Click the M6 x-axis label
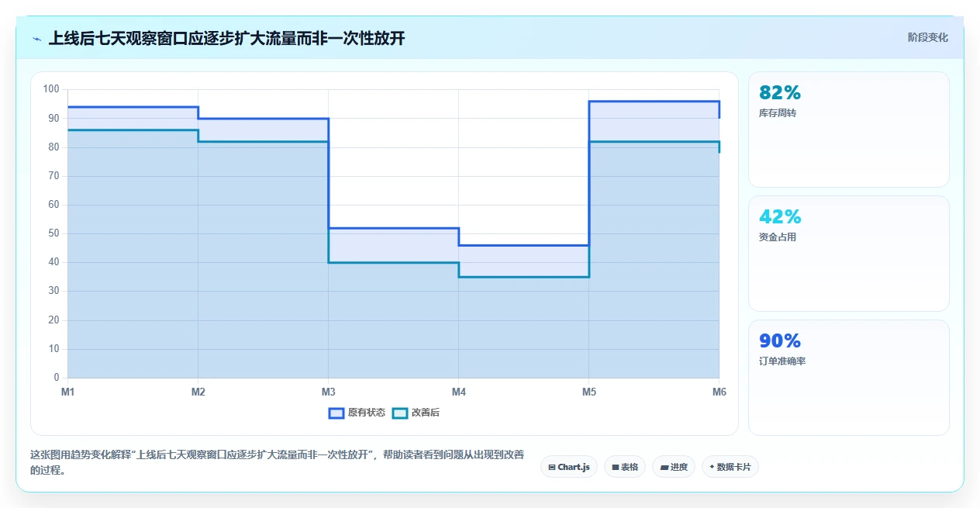 coord(719,392)
